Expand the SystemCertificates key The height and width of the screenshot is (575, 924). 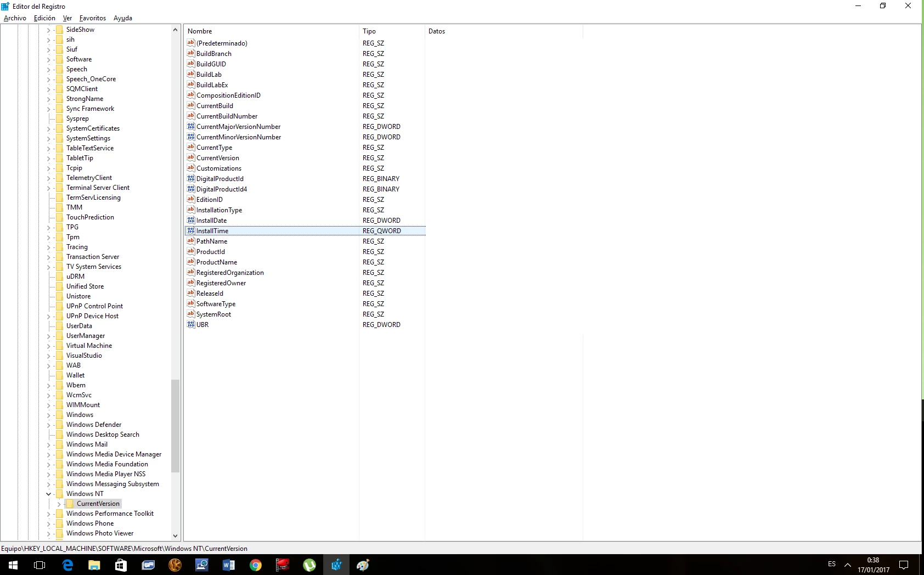(48, 128)
